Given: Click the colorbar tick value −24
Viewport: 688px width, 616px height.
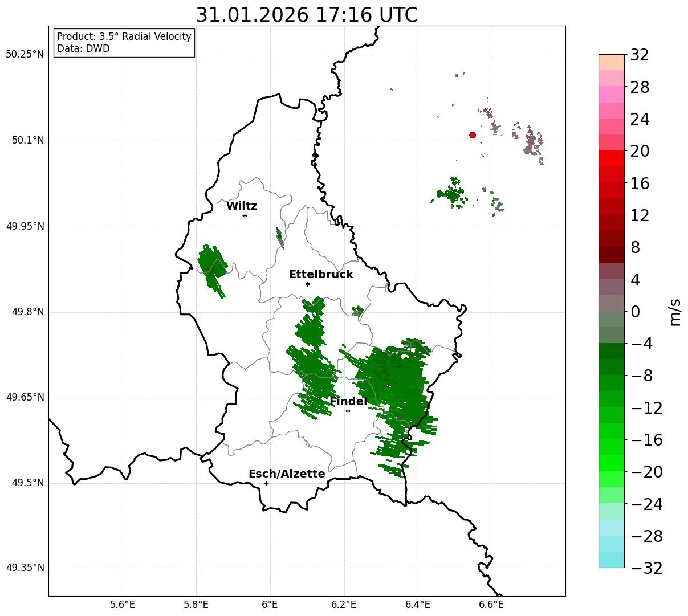Looking at the screenshot, I should click(x=646, y=504).
